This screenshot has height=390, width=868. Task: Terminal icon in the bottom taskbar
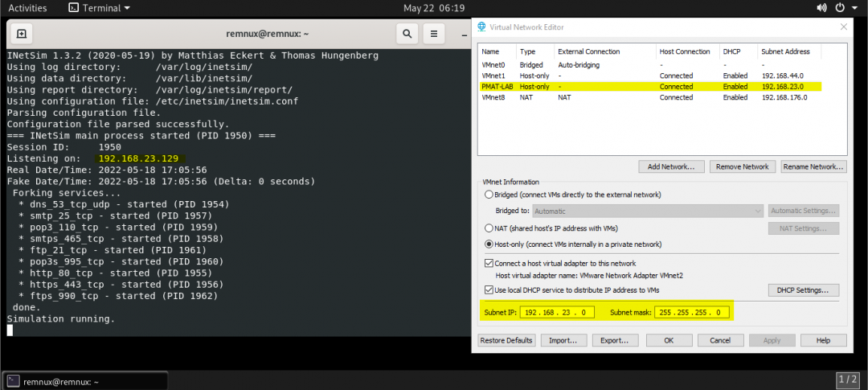point(14,381)
